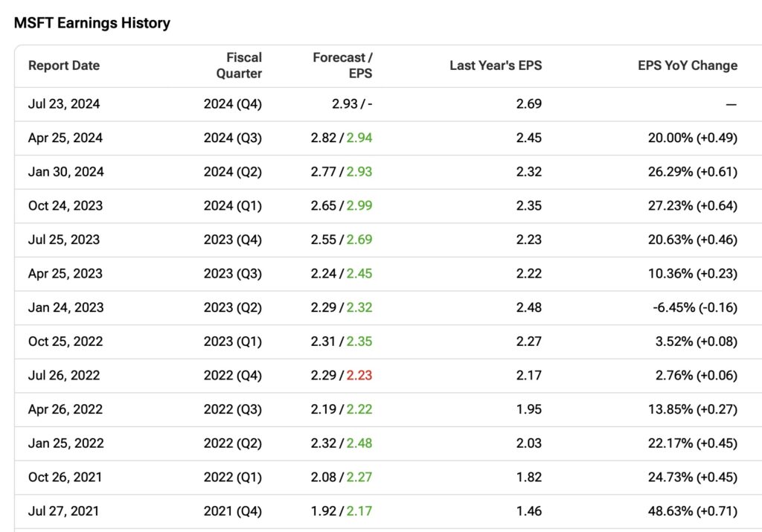Click the 2023 (Q3) fiscal quarter cell
The height and width of the screenshot is (532, 762).
tap(233, 274)
